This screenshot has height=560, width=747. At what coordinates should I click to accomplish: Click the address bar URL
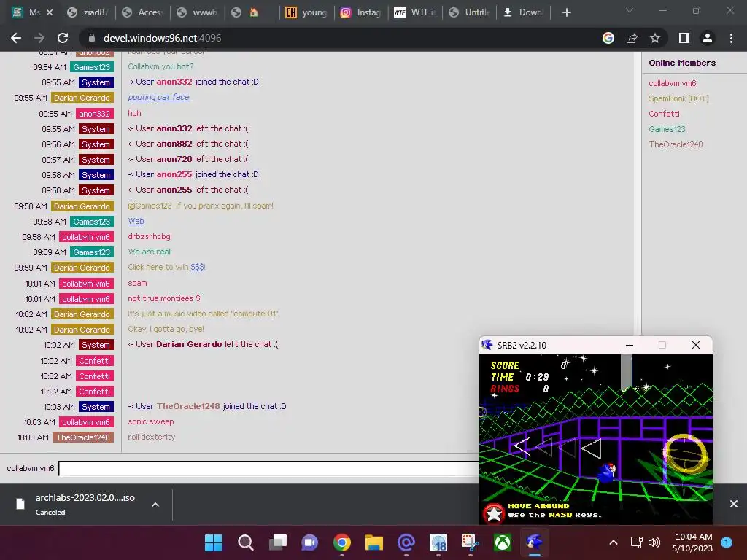(x=163, y=38)
